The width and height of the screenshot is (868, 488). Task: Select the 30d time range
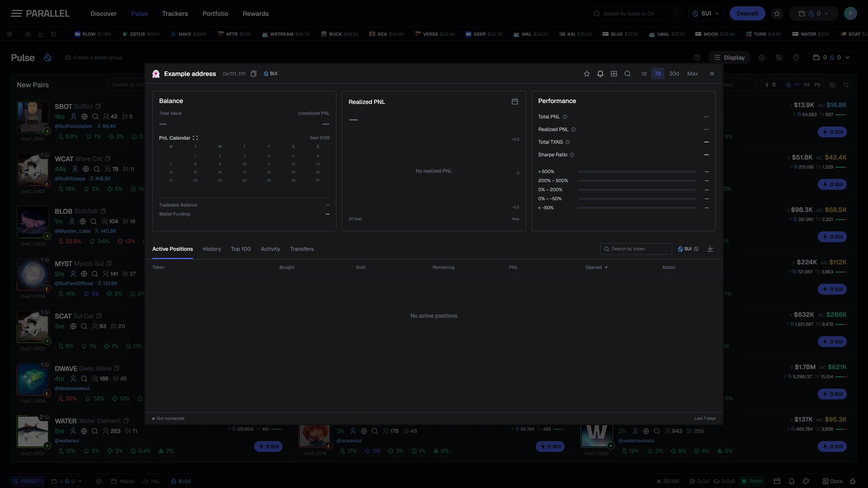point(674,74)
